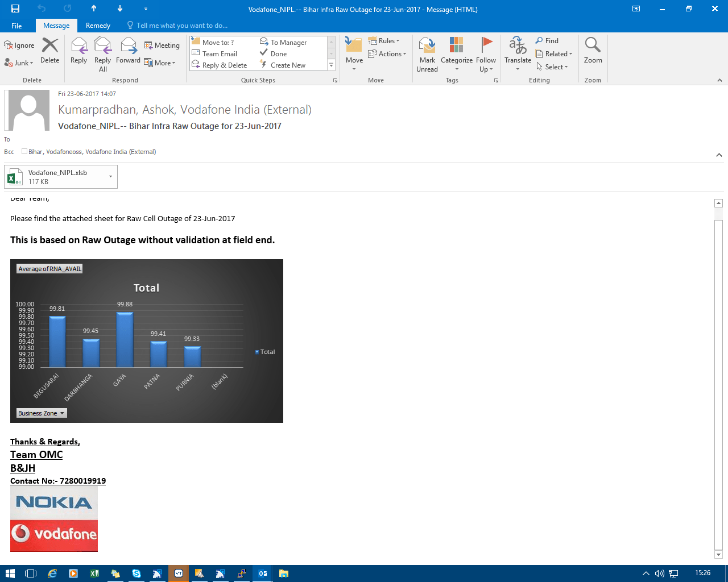
Task: Open Skype from the taskbar
Action: click(x=136, y=573)
